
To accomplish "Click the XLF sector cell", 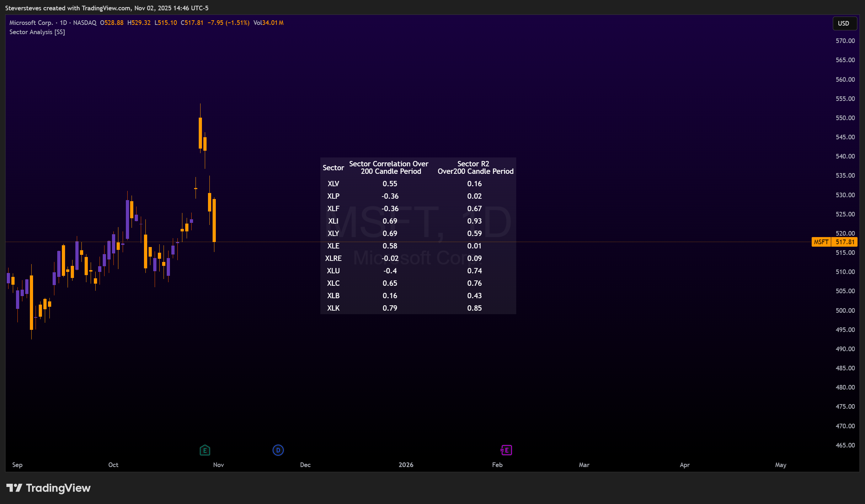I will click(333, 209).
